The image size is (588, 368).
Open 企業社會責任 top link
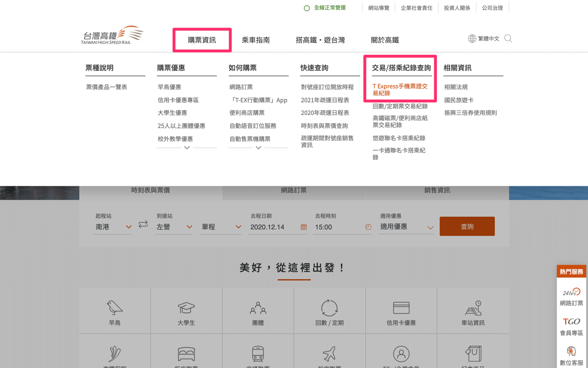click(x=417, y=8)
